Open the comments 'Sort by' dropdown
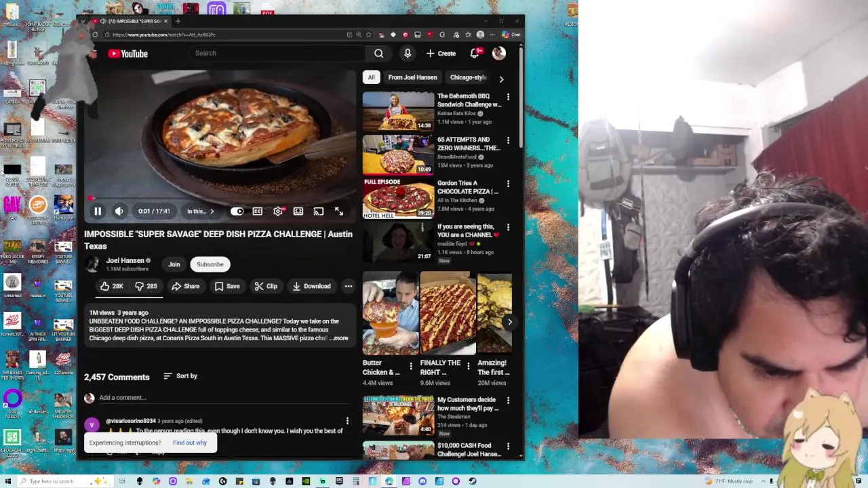 tap(180, 376)
